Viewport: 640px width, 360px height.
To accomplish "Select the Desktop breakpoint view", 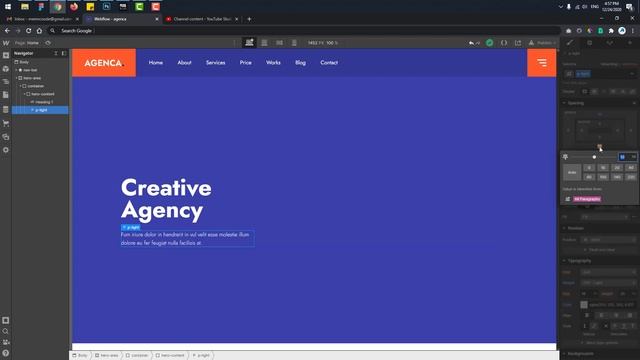I will click(x=249, y=42).
